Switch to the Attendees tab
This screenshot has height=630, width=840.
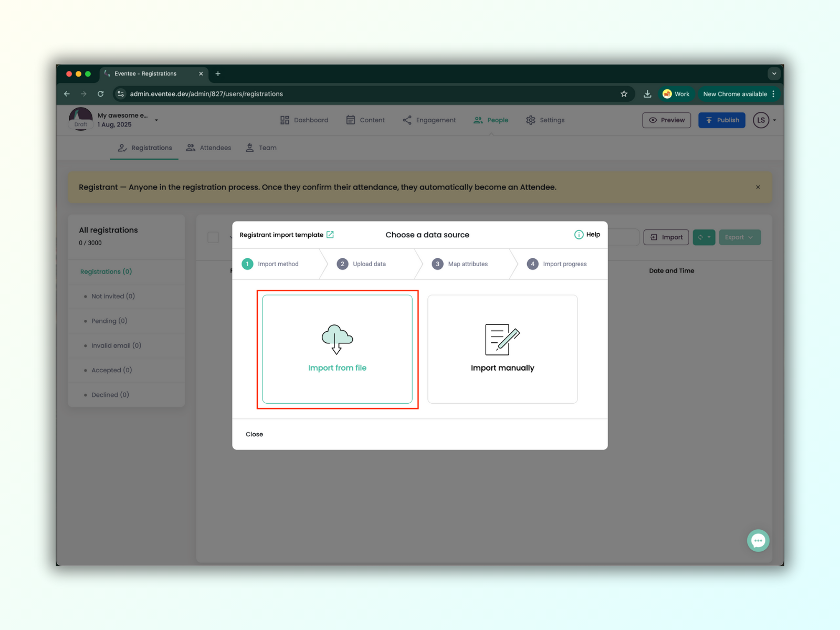point(208,148)
